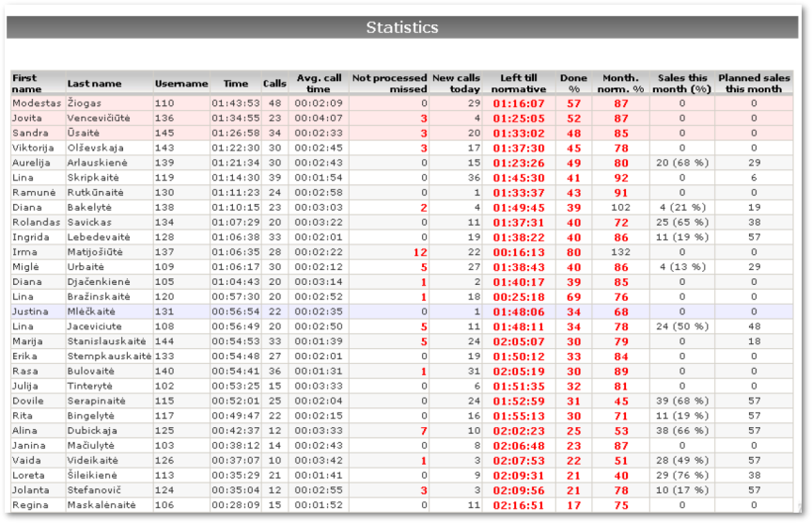Click the Done % column header
The width and height of the screenshot is (812, 523).
573,83
